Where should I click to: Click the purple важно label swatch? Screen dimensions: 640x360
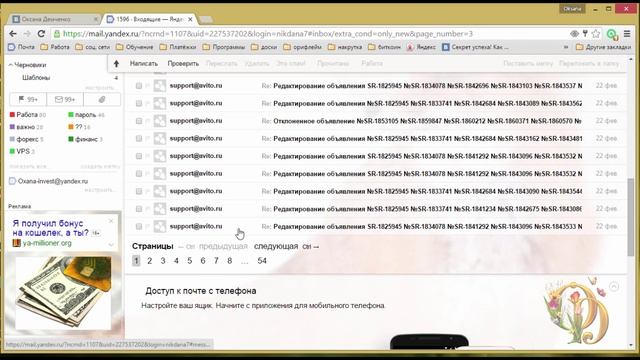click(x=12, y=127)
